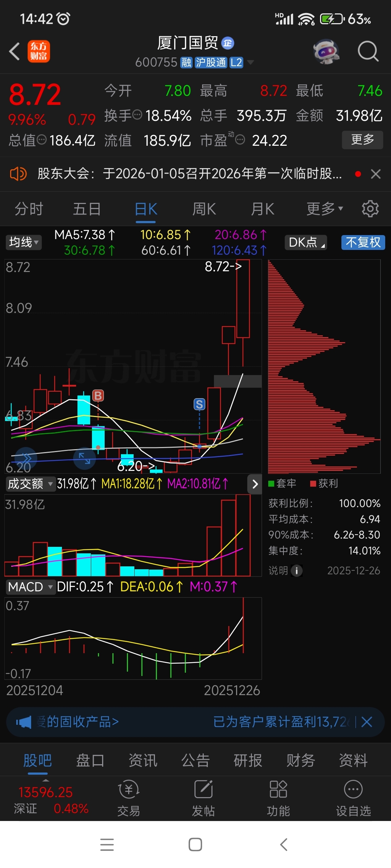This screenshot has height=868, width=391.
Task: Tap the S sell marker on chart
Action: tap(199, 404)
